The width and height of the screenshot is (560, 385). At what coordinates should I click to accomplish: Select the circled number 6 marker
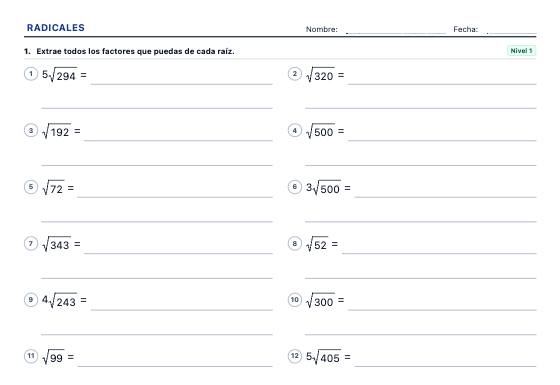coord(295,187)
